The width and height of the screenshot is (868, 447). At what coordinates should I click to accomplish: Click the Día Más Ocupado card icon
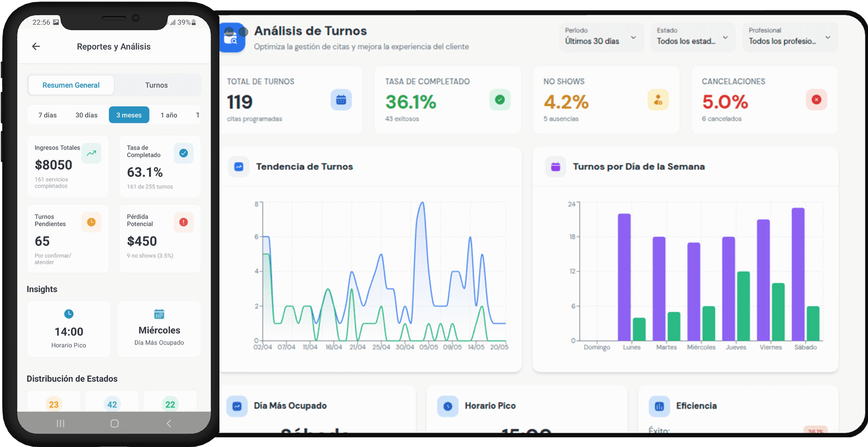(x=237, y=406)
